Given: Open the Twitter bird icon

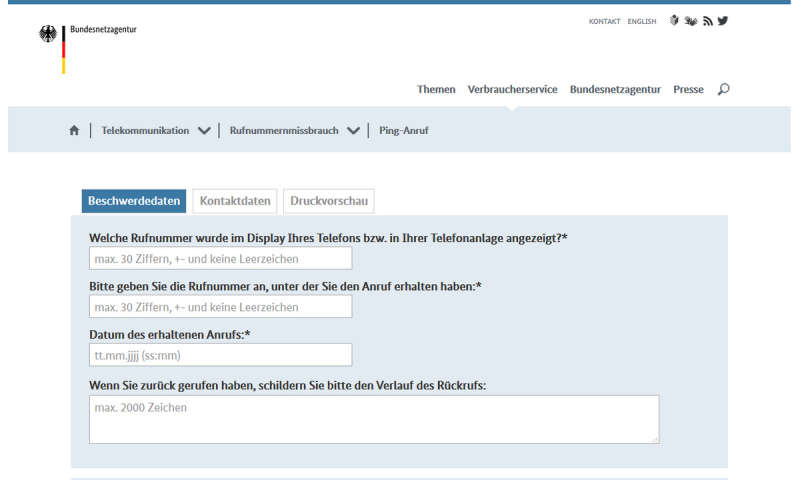Looking at the screenshot, I should 722,21.
